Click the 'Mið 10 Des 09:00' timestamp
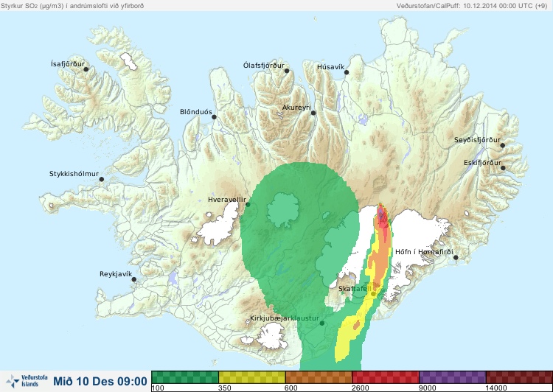Image resolution: width=553 pixels, height=392 pixels. tap(100, 381)
